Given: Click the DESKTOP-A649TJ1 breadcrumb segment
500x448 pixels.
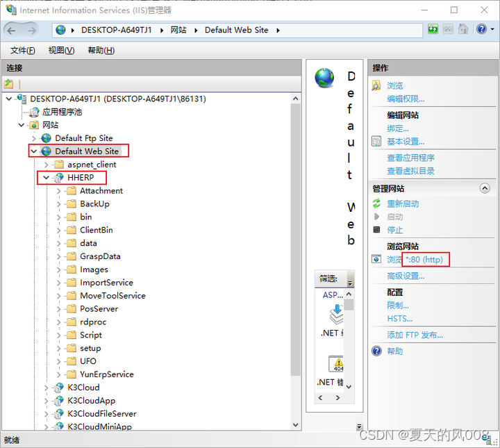Looking at the screenshot, I should pos(117,30).
